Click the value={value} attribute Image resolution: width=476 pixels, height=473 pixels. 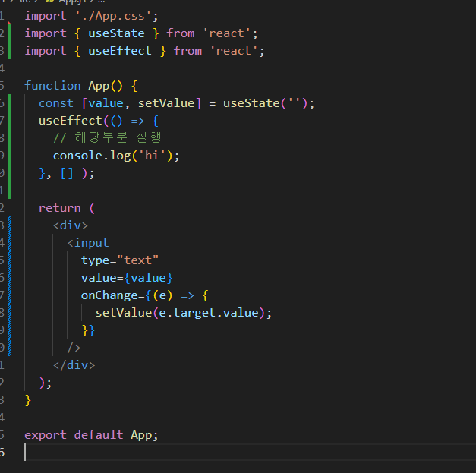(x=127, y=278)
